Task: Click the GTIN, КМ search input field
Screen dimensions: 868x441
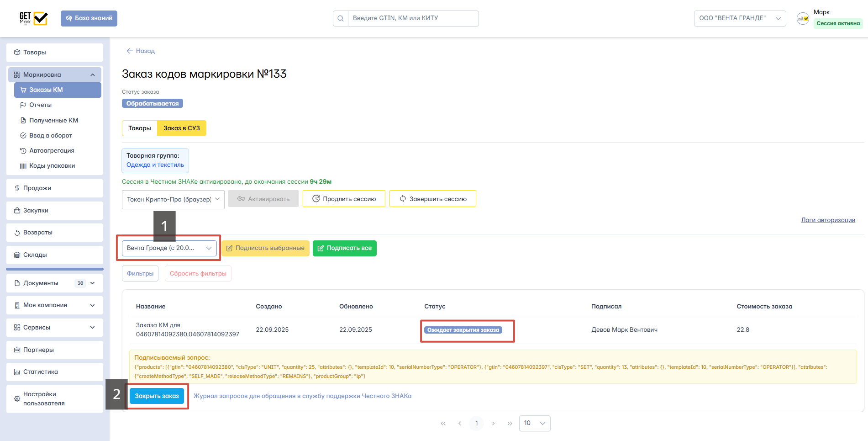Action: point(413,19)
